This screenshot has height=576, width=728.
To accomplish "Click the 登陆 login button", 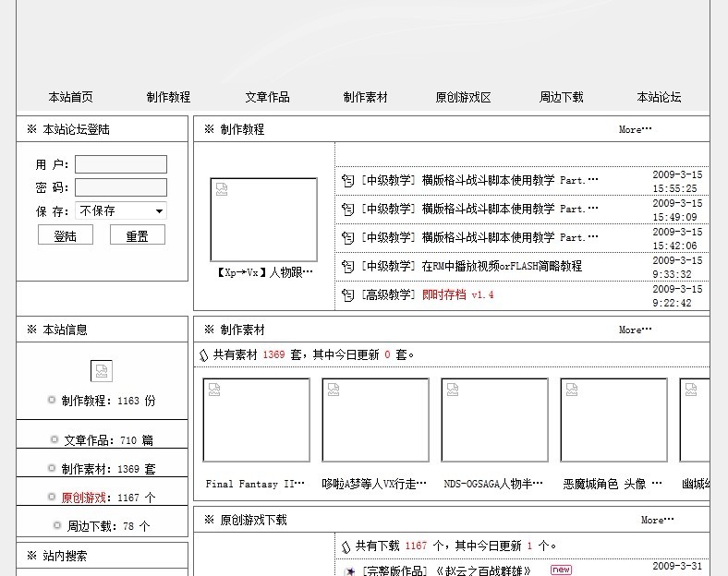I will 66,235.
